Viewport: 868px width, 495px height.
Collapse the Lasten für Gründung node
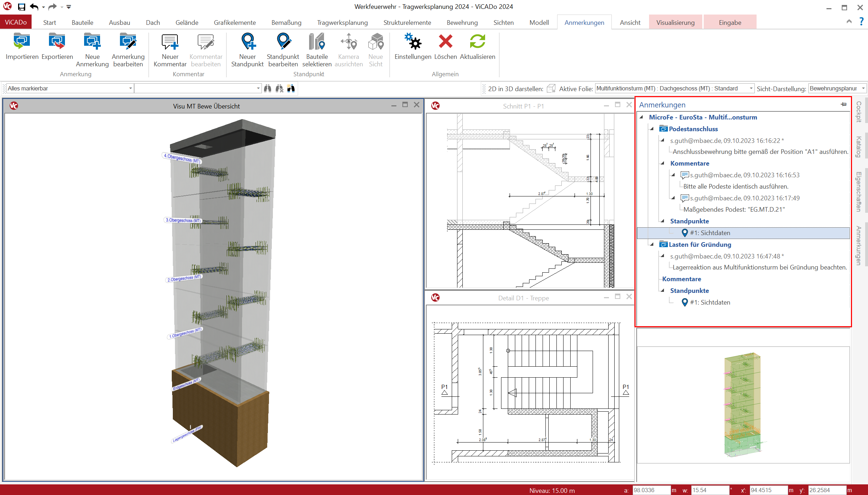[652, 244]
